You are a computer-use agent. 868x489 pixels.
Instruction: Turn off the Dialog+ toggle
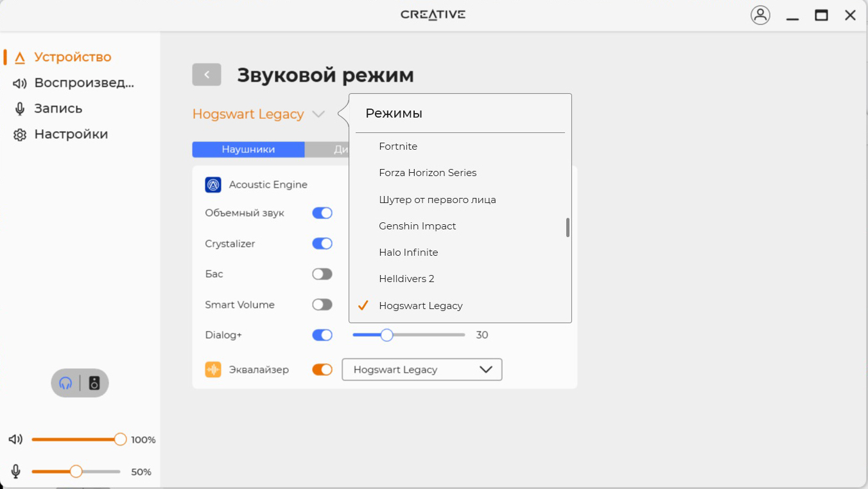coord(322,335)
